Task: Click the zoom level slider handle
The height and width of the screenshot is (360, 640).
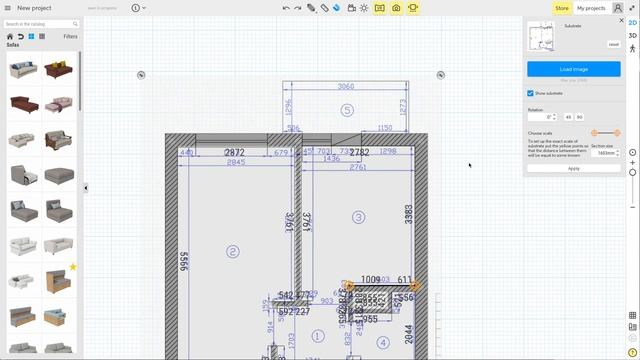Action: point(632,173)
